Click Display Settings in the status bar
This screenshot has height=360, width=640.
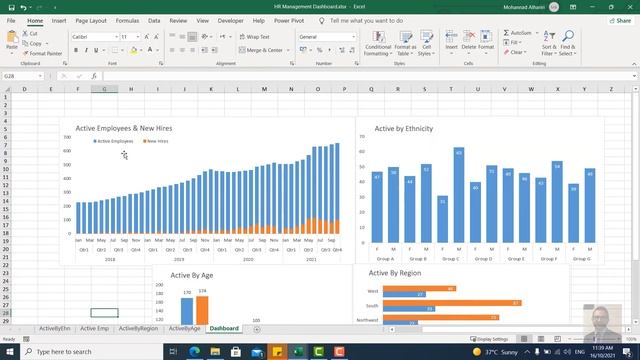coord(489,339)
